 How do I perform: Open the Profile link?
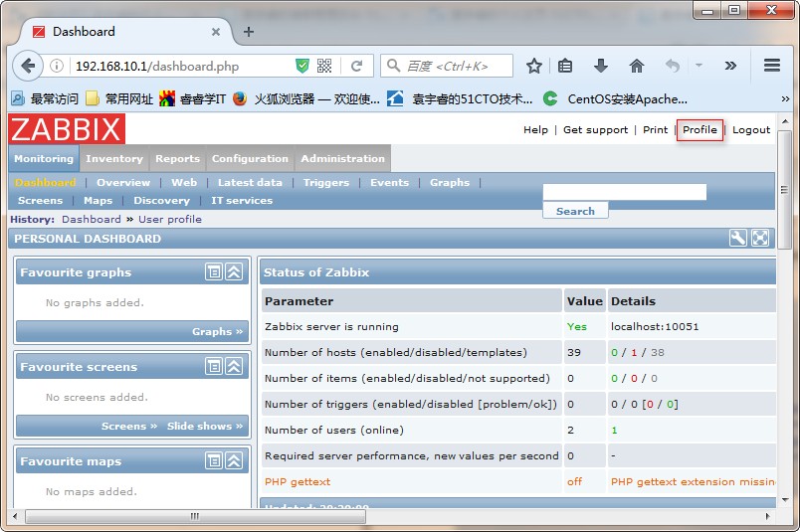(700, 129)
